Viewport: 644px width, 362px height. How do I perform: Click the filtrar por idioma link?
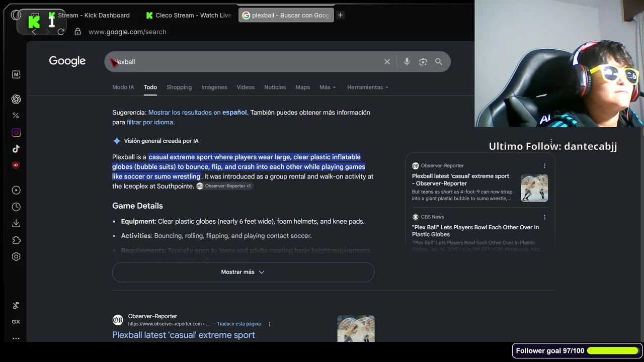150,122
